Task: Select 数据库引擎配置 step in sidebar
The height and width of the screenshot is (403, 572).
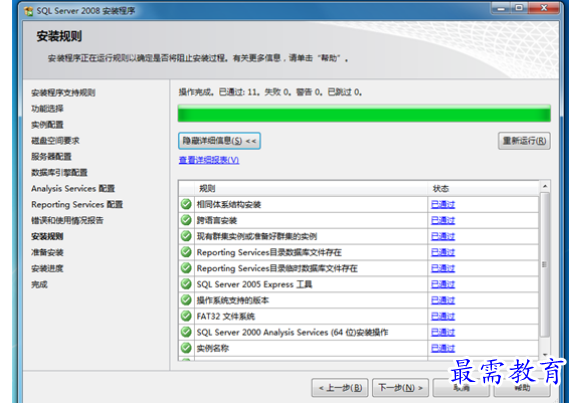Action: (x=59, y=173)
